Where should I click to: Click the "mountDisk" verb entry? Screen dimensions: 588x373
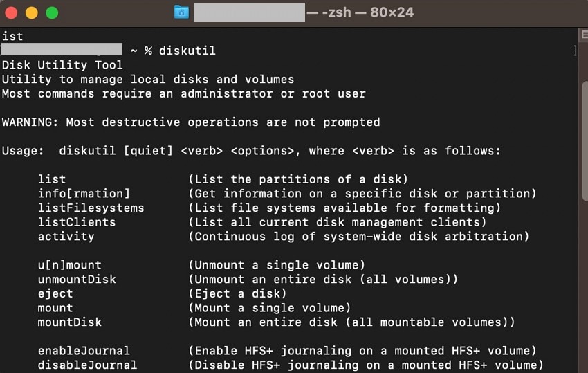pyautogui.click(x=69, y=322)
